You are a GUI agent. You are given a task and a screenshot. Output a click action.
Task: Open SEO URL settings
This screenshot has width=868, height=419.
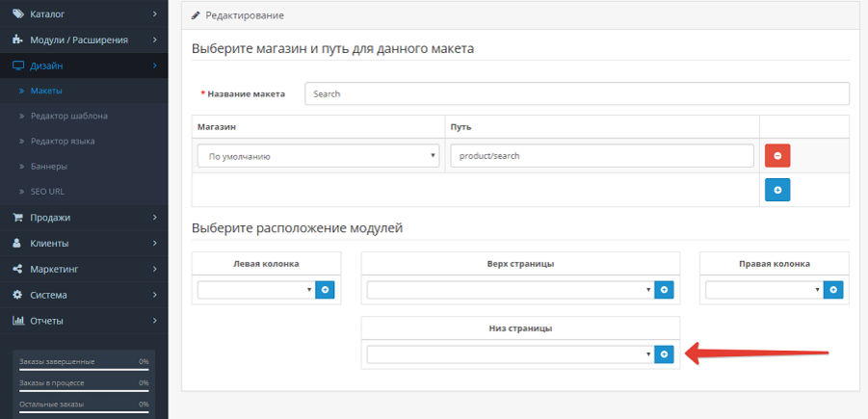[47, 192]
